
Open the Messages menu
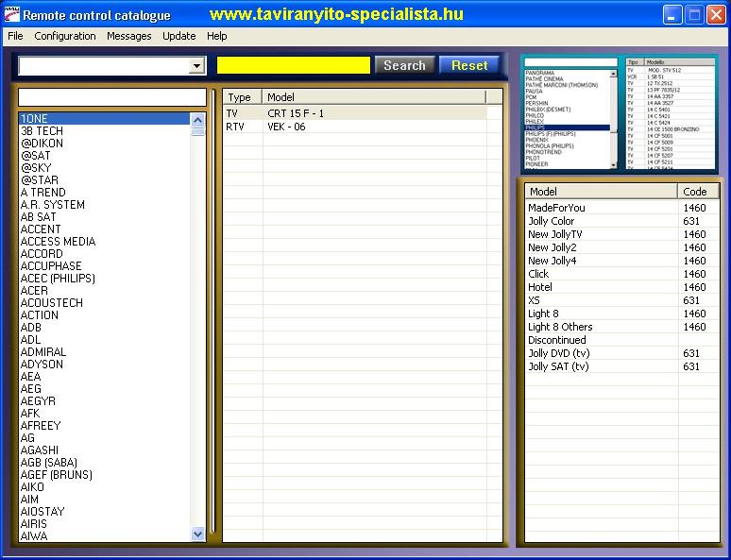point(128,36)
